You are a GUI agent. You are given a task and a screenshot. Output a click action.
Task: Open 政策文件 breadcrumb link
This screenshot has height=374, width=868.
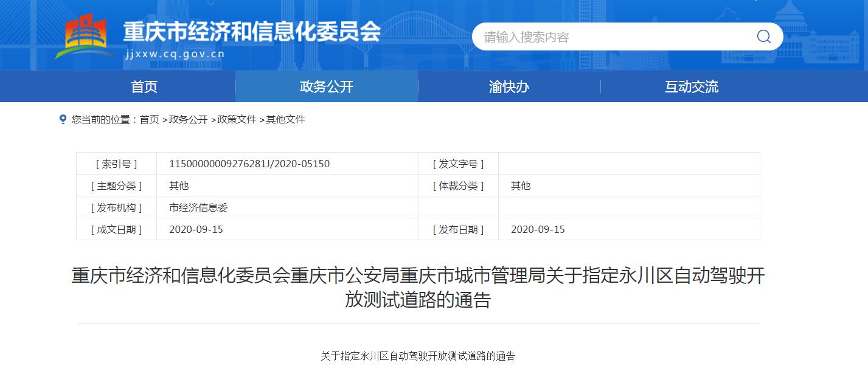(x=237, y=119)
